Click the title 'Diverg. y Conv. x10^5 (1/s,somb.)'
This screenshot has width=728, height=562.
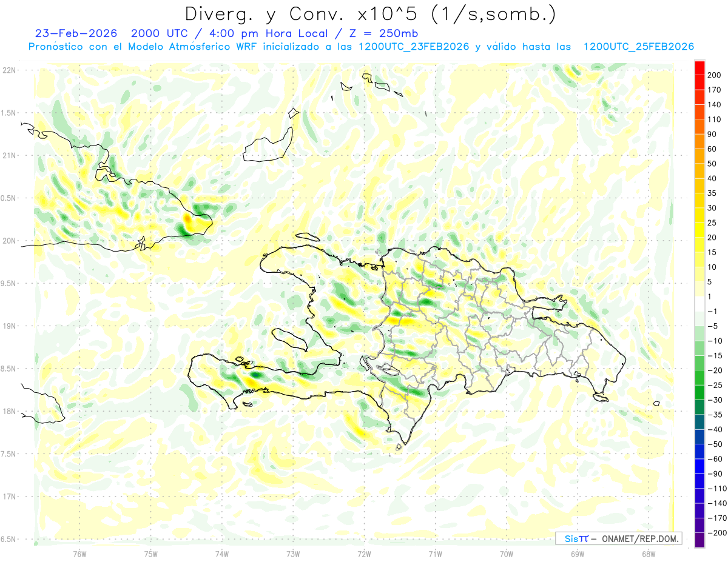370,13
